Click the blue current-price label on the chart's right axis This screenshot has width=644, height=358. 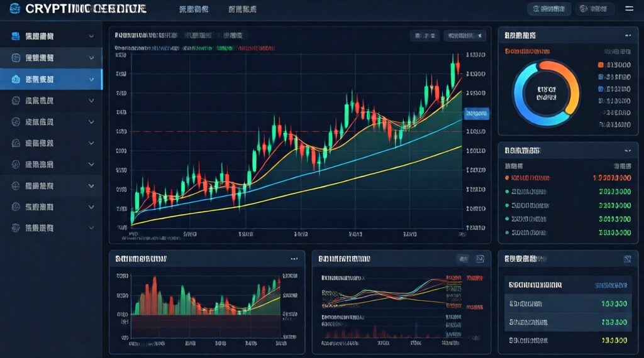tap(476, 114)
